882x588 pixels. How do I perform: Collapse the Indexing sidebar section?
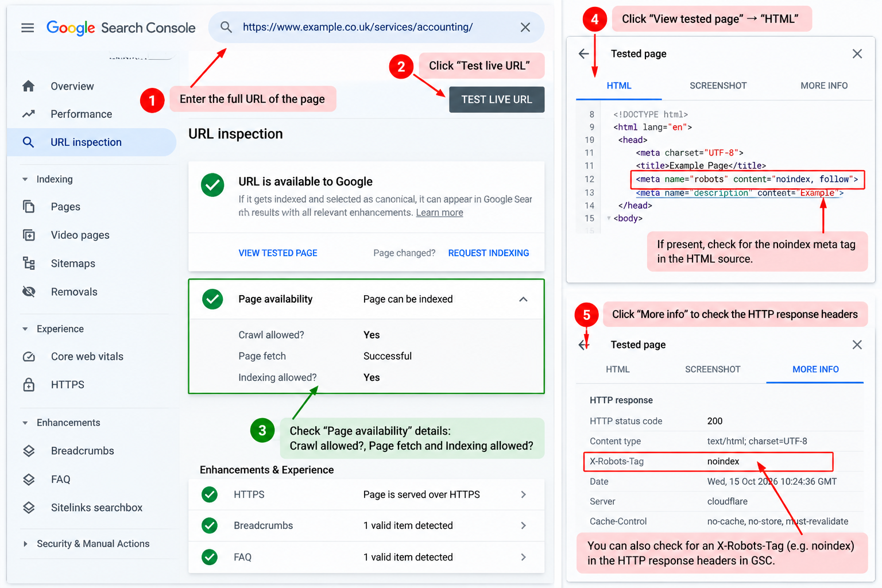coord(25,179)
